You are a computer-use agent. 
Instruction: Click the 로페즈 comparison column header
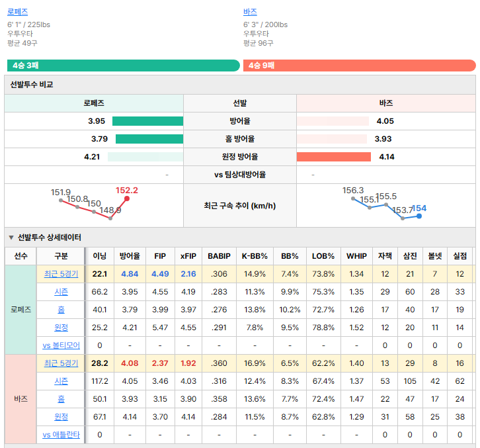pos(94,103)
